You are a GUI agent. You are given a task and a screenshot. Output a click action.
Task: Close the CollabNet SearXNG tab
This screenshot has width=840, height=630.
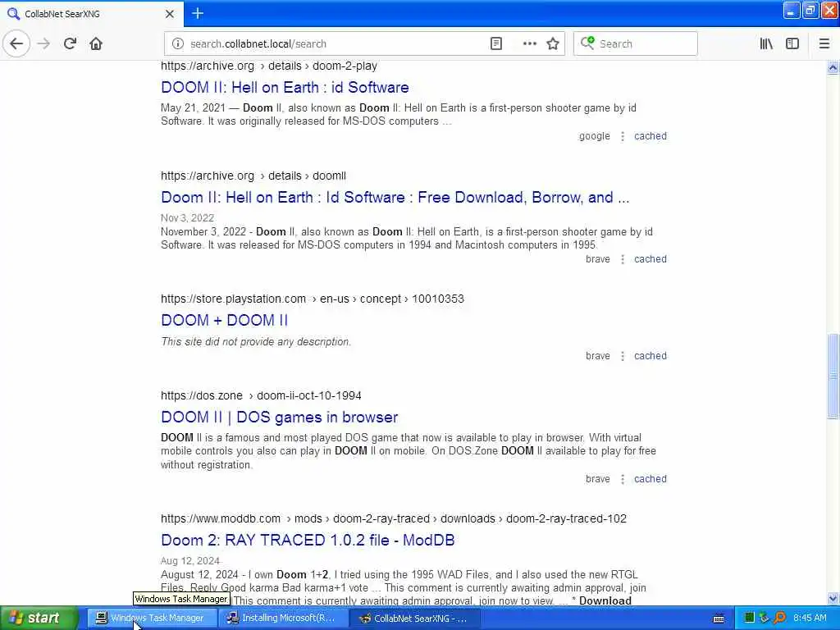[169, 14]
